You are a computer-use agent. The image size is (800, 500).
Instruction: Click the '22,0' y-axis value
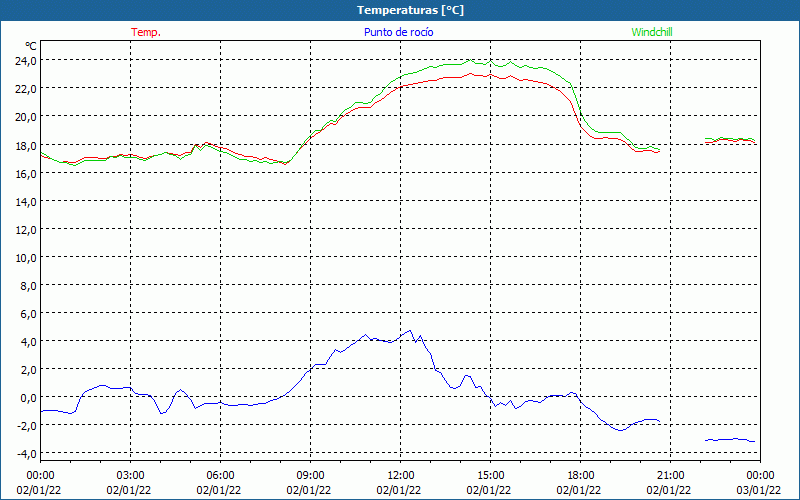tap(26, 89)
